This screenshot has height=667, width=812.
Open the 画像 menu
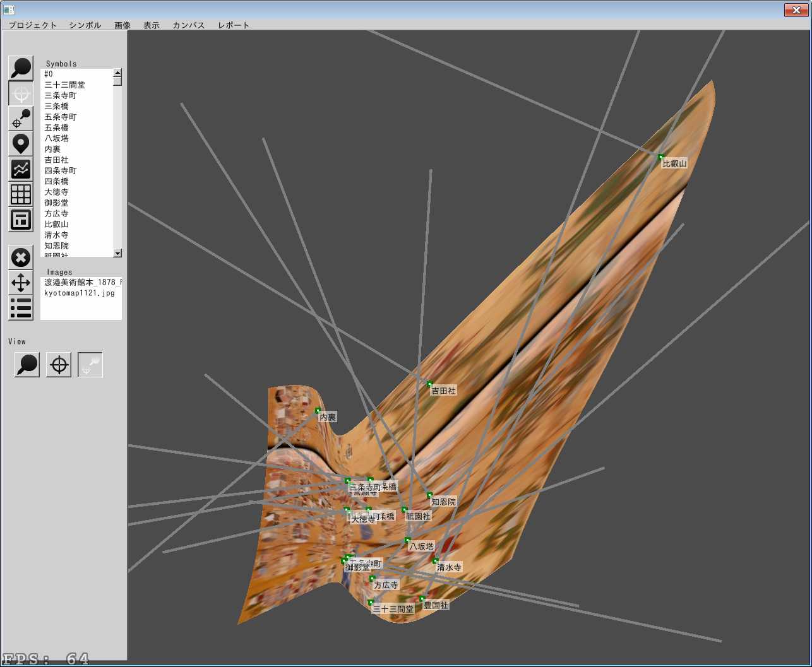point(122,25)
